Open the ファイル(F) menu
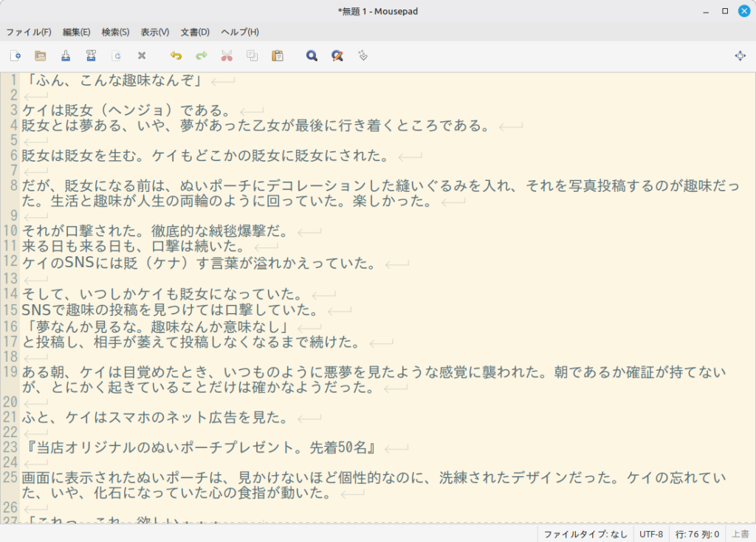The width and height of the screenshot is (756, 542). 29,32
